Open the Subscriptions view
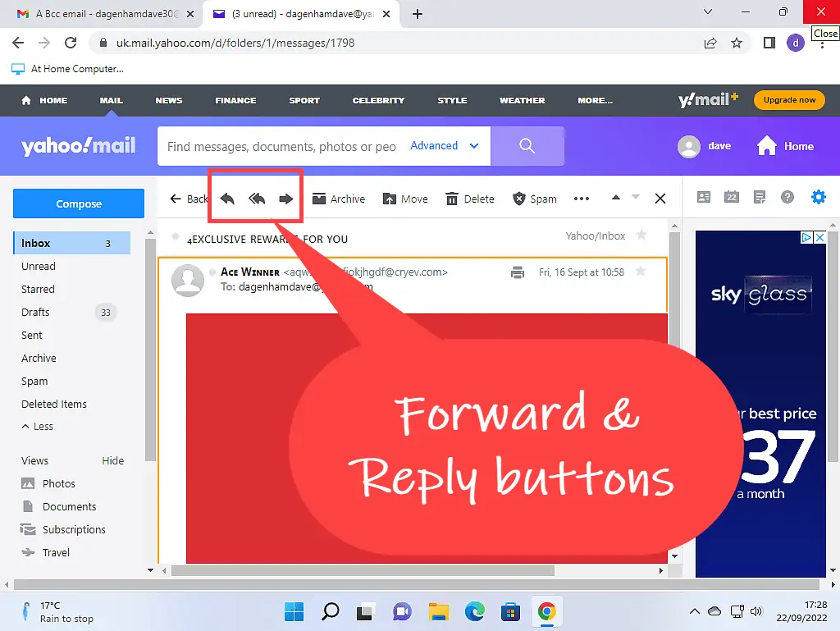 tap(62, 530)
